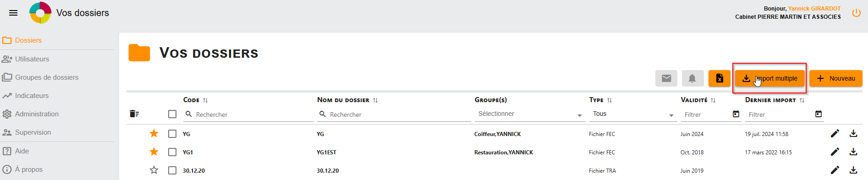
Task: Clear filters with the filter-delete icon
Action: pyautogui.click(x=134, y=114)
